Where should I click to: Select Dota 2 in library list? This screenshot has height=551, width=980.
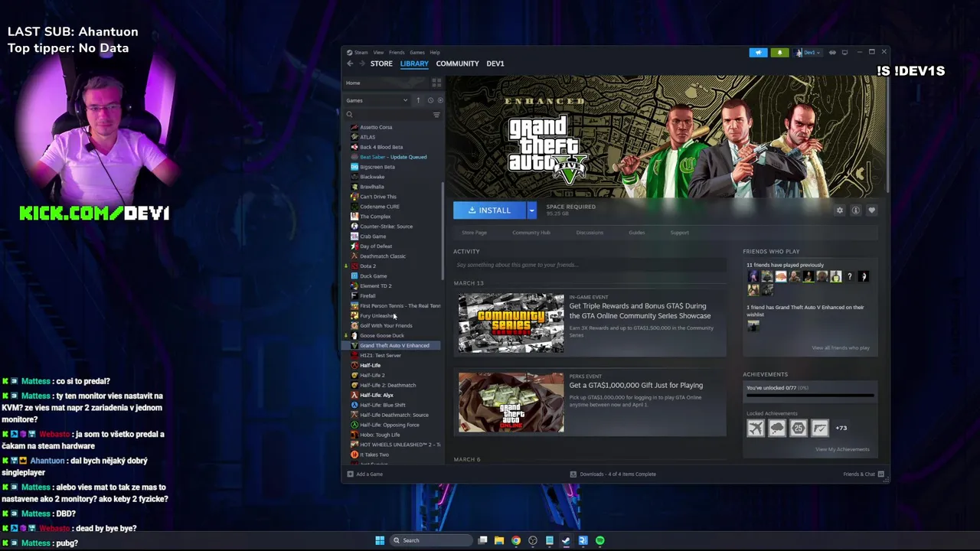pyautogui.click(x=367, y=266)
